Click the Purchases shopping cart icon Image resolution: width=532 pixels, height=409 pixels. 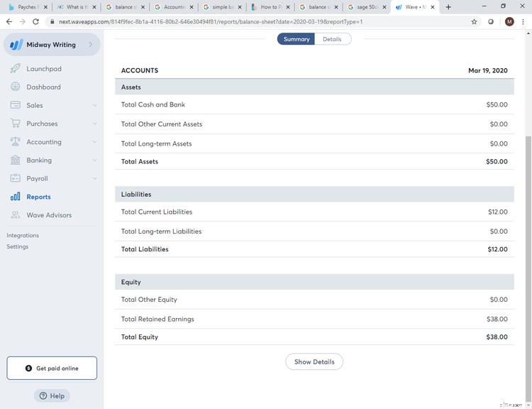pos(16,124)
